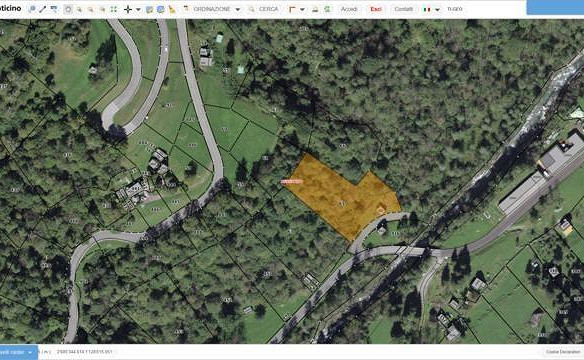This screenshot has width=584, height=360.
Task: Expand the crosshair tool dropdown arrow
Action: click(138, 10)
